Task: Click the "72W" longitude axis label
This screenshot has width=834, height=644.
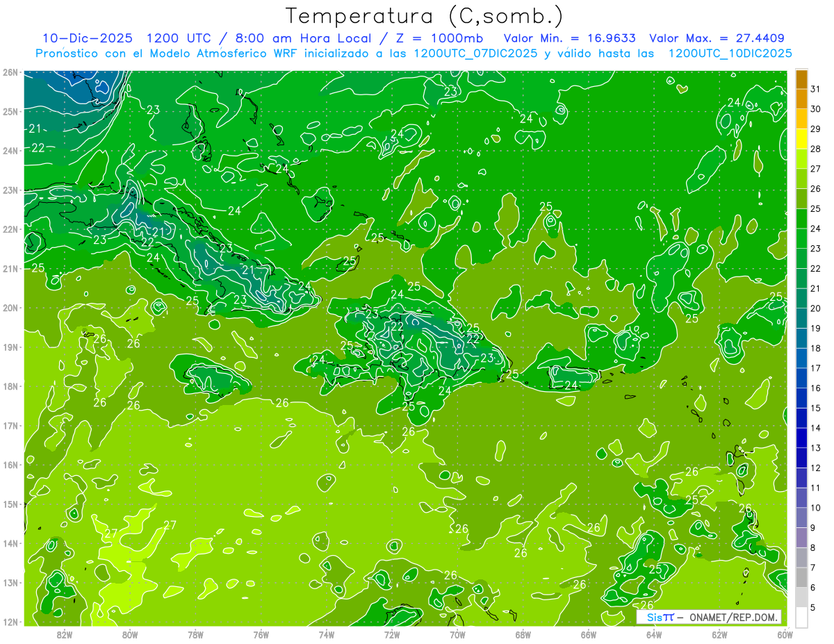Action: pos(392,634)
